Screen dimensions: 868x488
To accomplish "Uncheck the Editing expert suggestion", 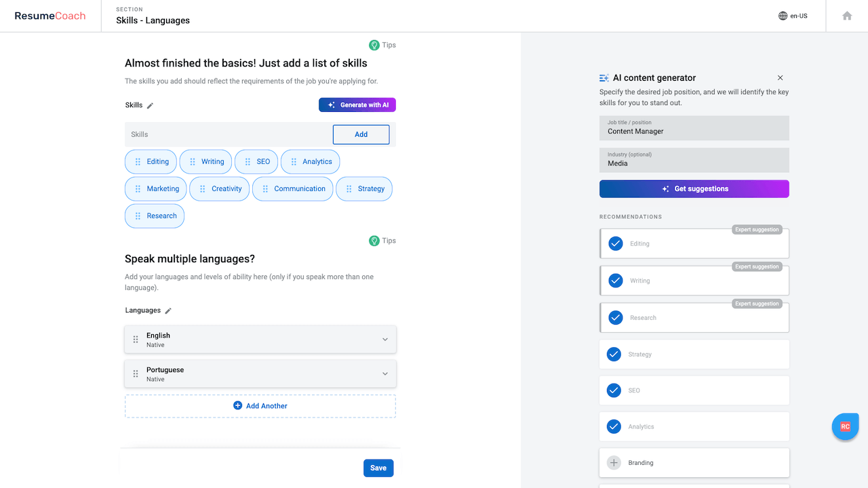I will (616, 243).
